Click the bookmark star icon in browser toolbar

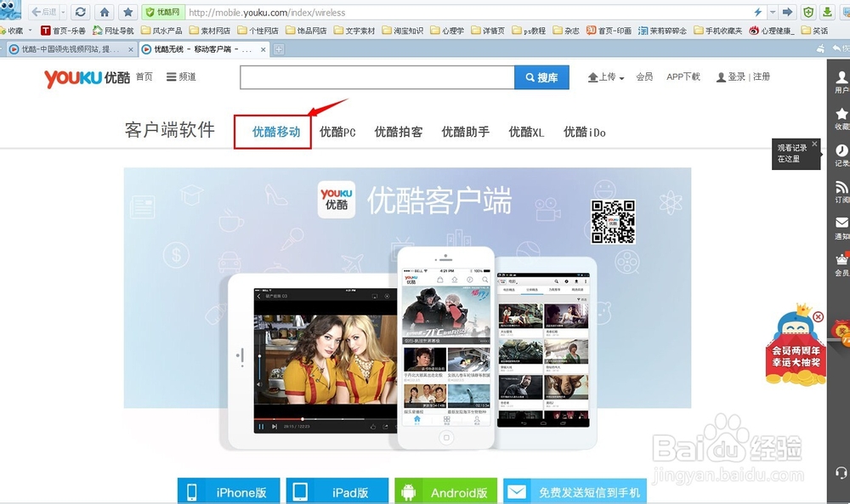(127, 12)
